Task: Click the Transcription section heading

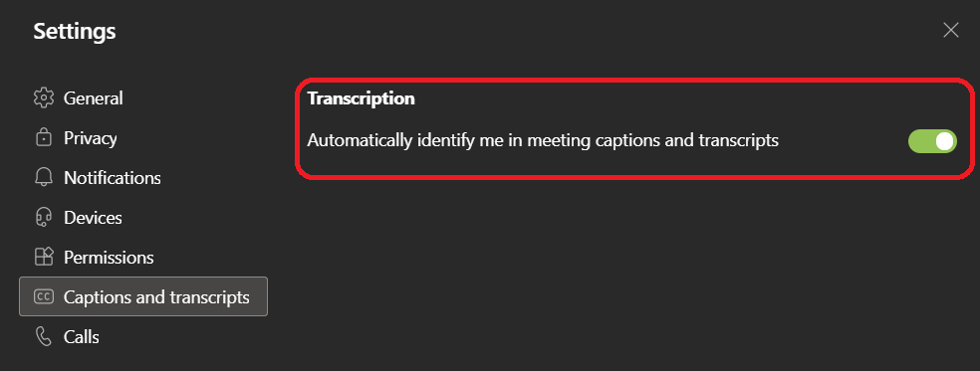Action: 362,98
